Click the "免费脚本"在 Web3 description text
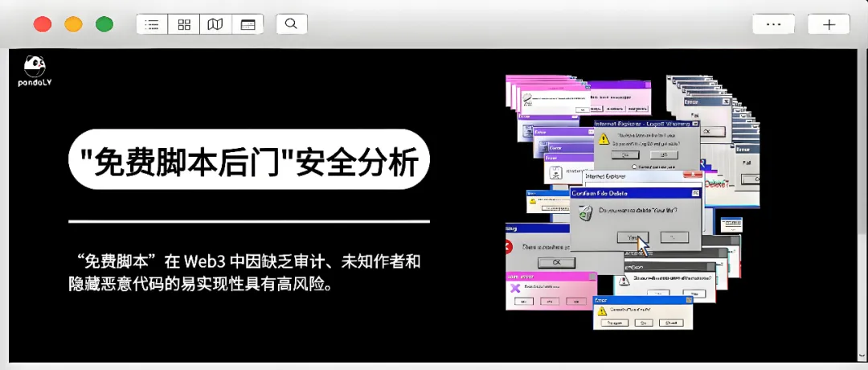868x370 pixels. pos(244,273)
